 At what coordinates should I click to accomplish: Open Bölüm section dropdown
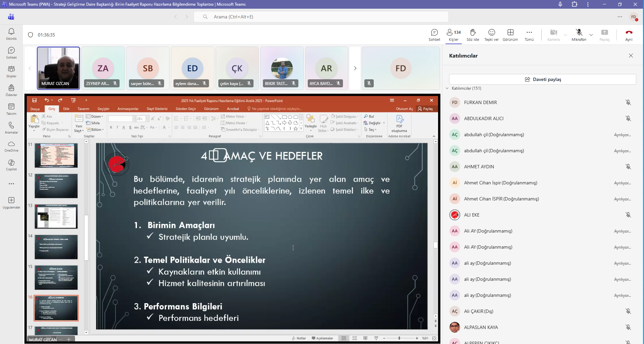95,130
